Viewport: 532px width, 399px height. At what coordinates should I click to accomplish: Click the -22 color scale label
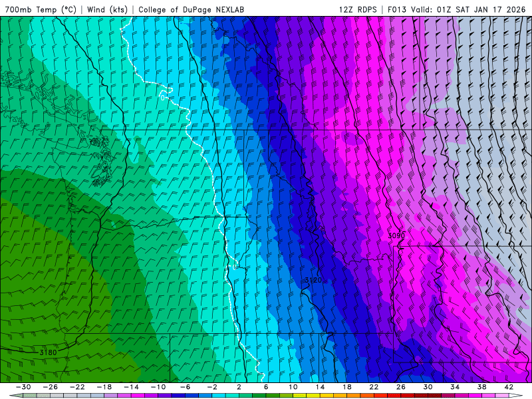77,387
